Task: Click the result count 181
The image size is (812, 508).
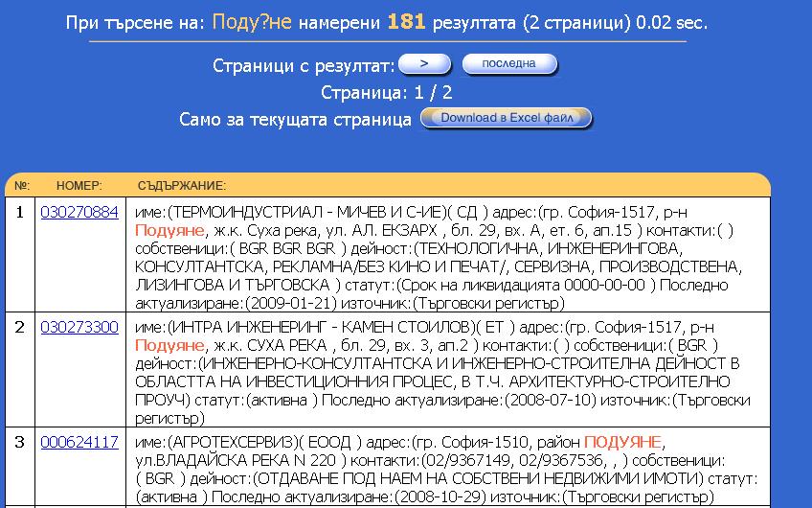Action: tap(406, 22)
